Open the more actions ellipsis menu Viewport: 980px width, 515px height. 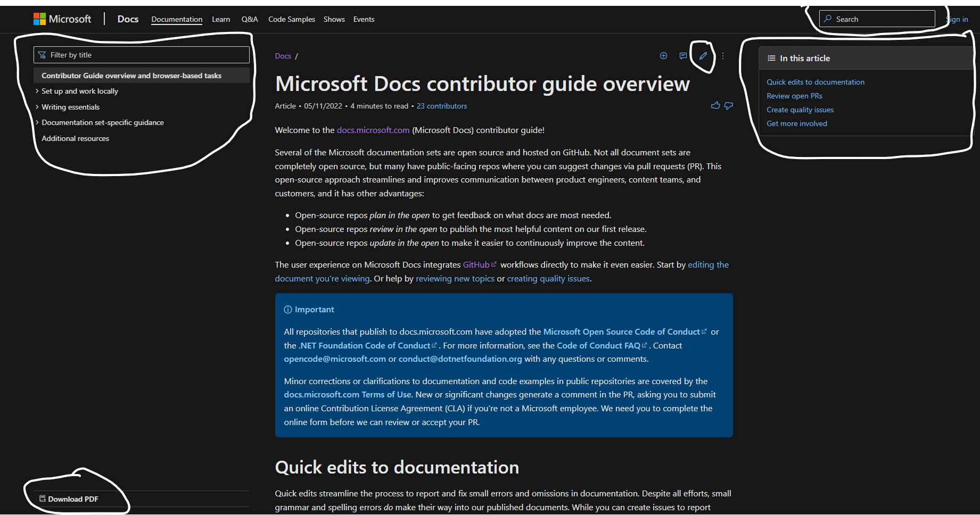[723, 55]
